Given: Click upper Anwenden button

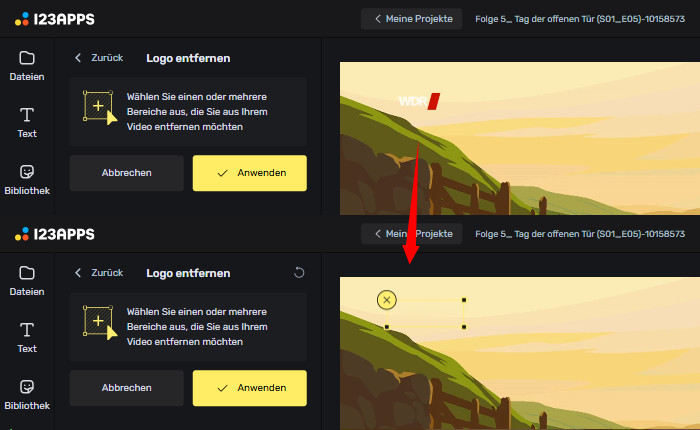Looking at the screenshot, I should pos(250,173).
